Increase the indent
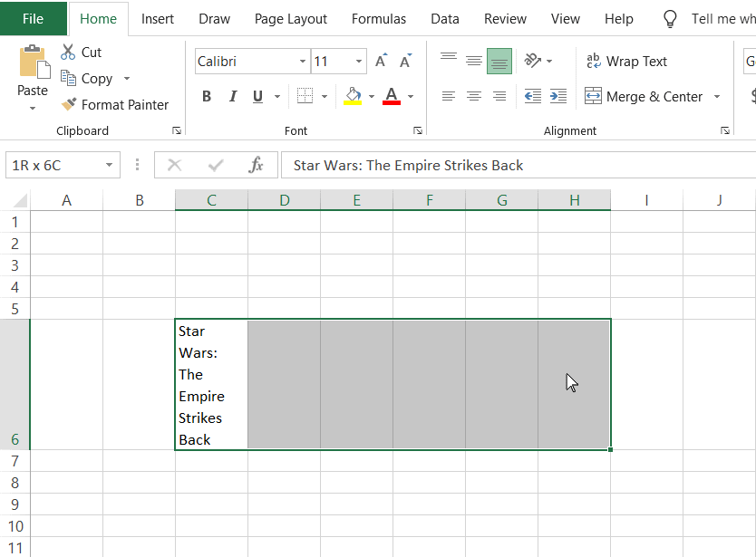Screen dimensions: 756x557 pyautogui.click(x=558, y=96)
